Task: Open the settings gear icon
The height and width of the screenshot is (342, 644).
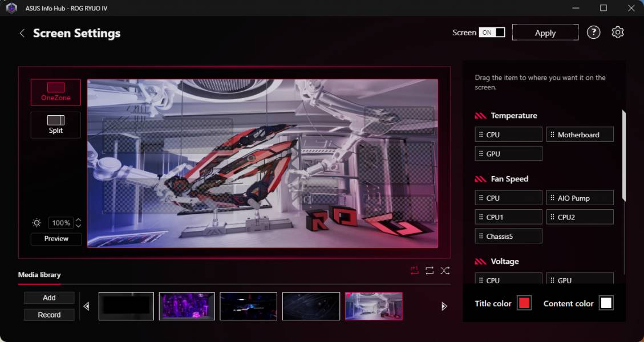Action: pyautogui.click(x=617, y=32)
